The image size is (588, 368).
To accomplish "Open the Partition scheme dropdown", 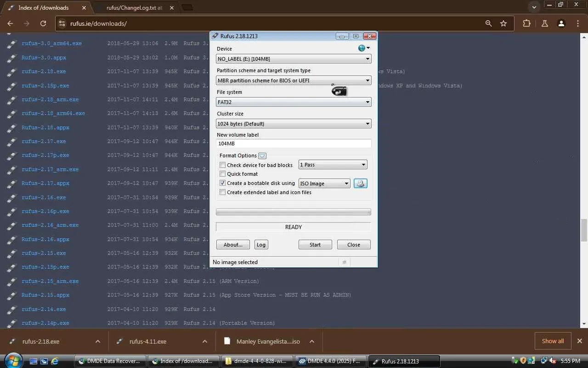I will pos(294,80).
